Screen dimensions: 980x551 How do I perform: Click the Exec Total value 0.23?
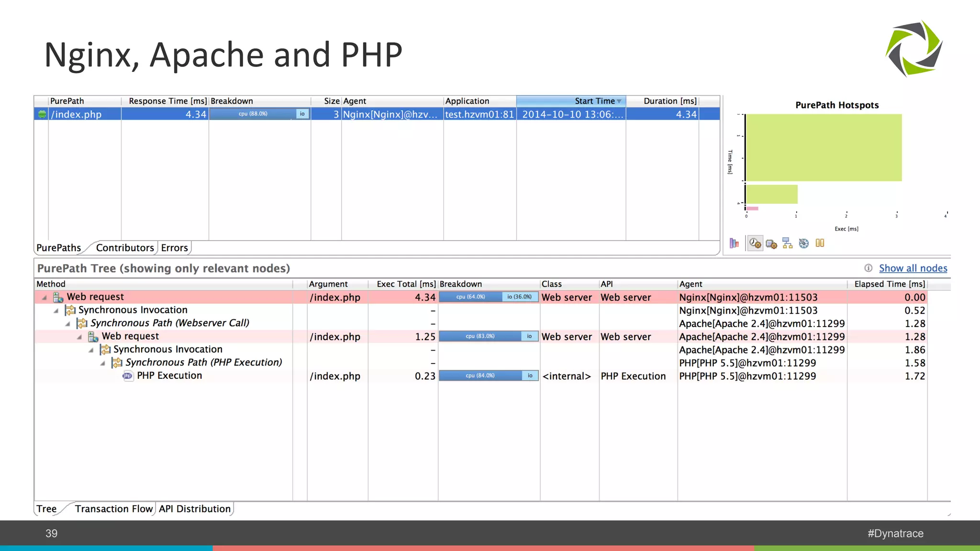click(425, 376)
